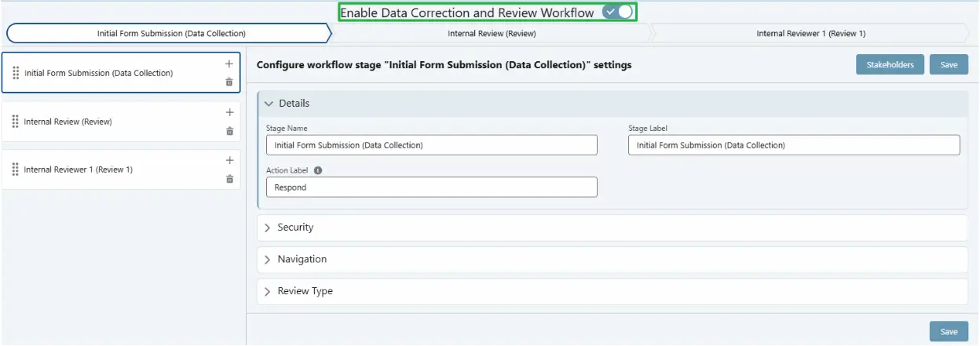This screenshot has height=346, width=980.
Task: Open Internal Reviewer 1 (Review 1) path step
Action: point(810,34)
